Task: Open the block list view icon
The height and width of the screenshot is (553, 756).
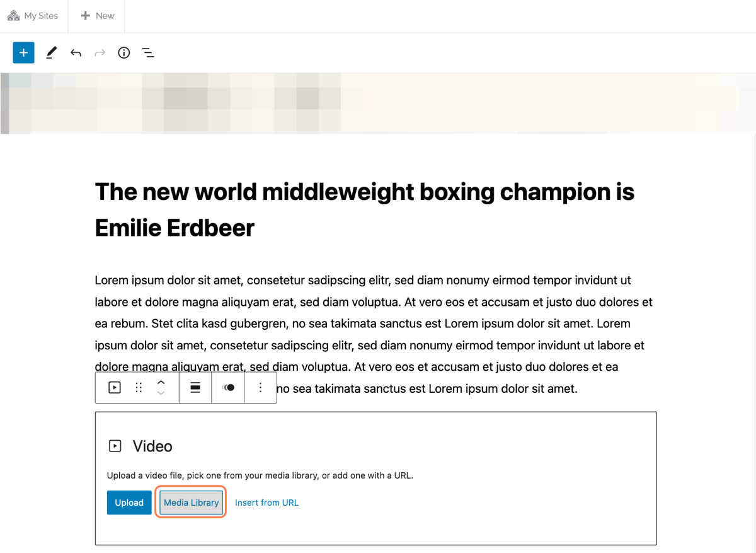Action: click(148, 53)
